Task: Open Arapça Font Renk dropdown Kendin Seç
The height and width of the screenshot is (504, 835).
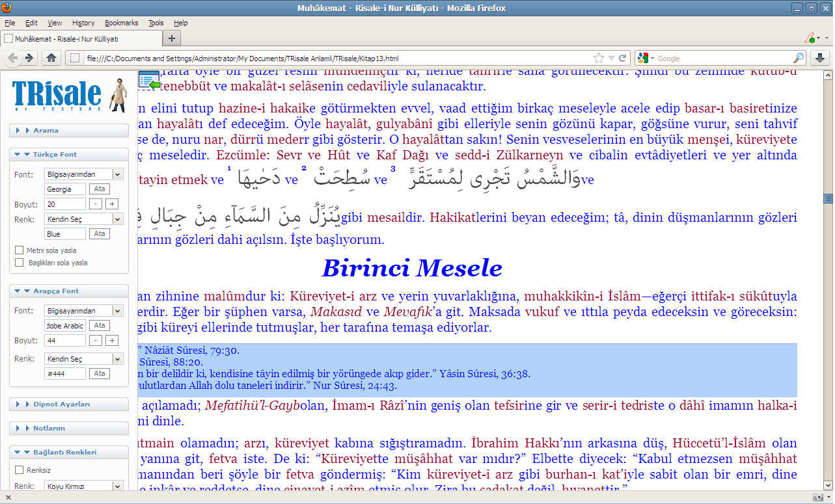Action: 84,358
